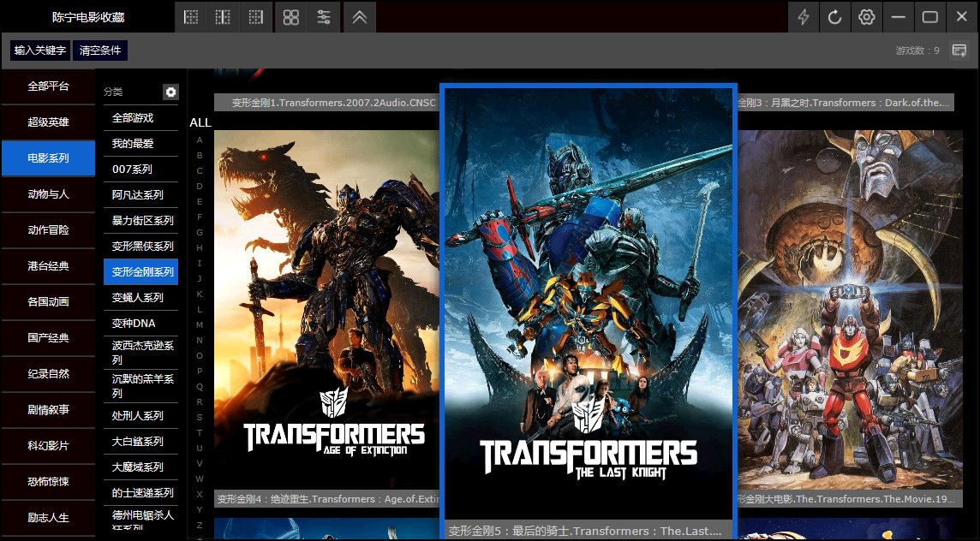Click the 输入关键字 search button
The image size is (980, 541).
tap(40, 51)
